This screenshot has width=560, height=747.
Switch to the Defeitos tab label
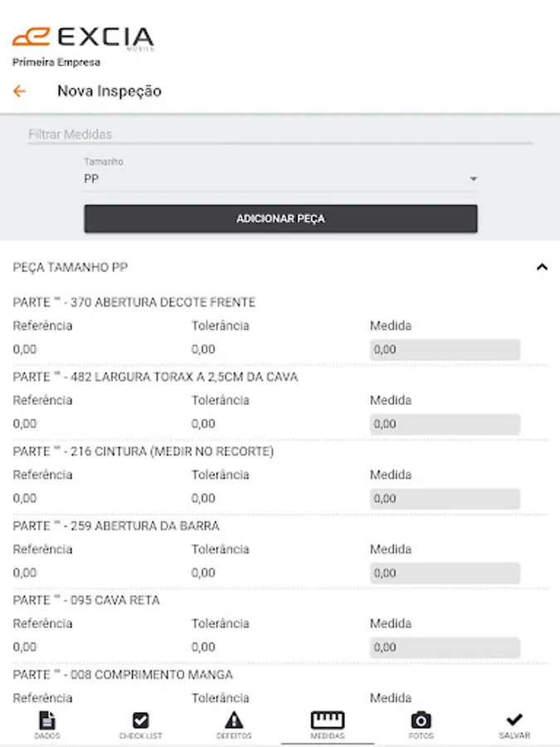click(x=234, y=736)
